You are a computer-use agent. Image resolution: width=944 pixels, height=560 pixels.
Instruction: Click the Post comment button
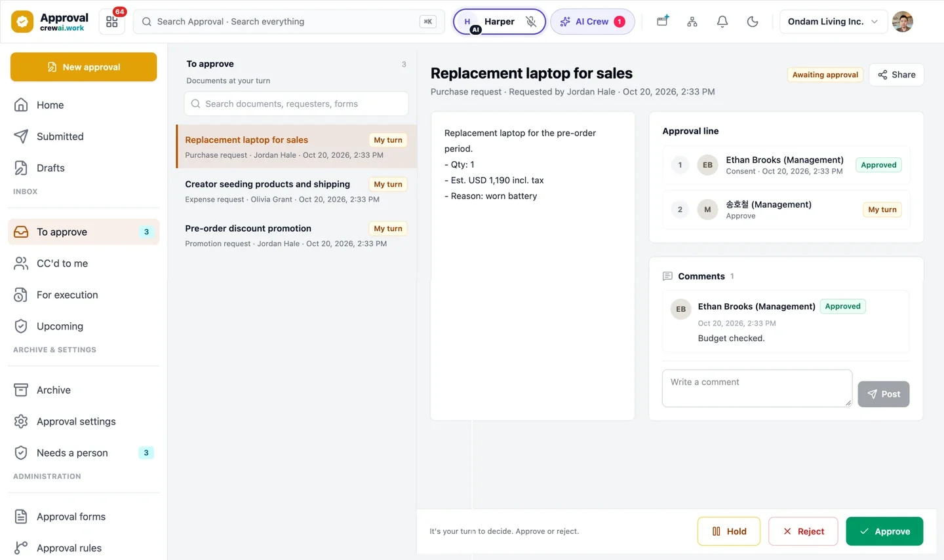[x=884, y=394]
